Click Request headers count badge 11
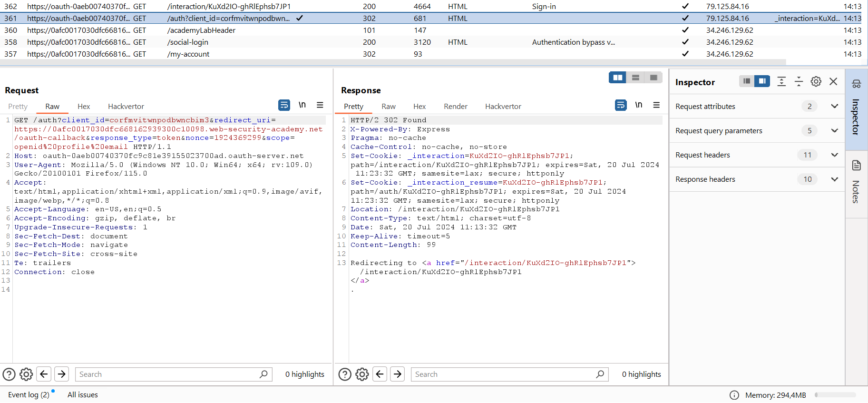 tap(808, 155)
